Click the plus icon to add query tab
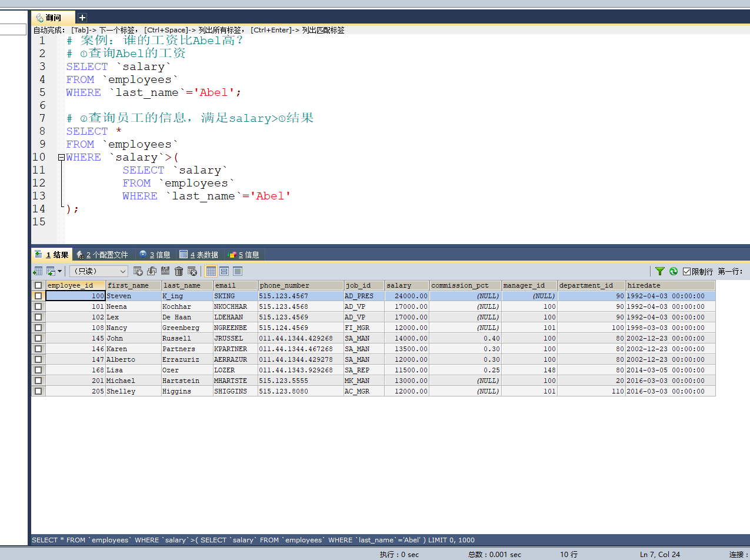Viewport: 750px width, 560px height. 82,18
